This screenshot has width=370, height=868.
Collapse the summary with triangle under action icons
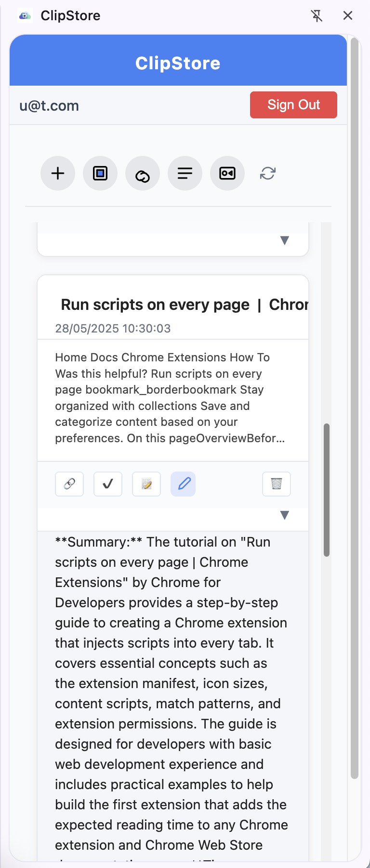point(285,515)
